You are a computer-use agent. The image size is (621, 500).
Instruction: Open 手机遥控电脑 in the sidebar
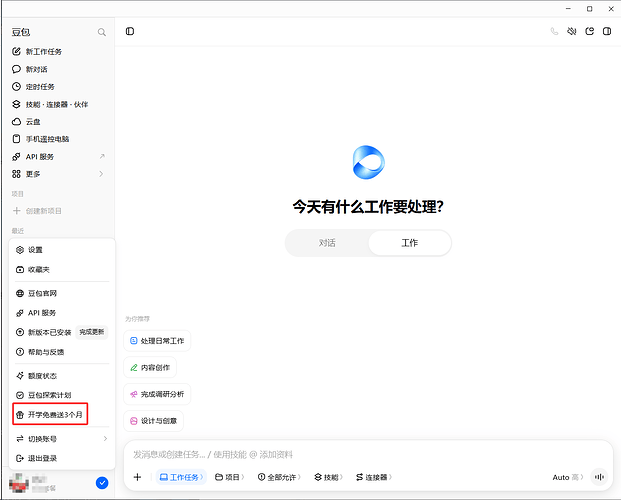[40, 139]
